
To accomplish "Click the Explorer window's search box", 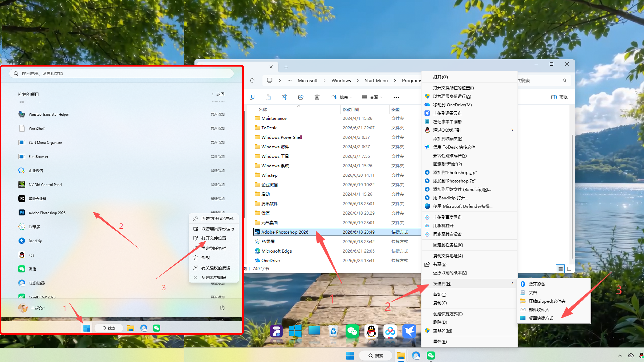I will [x=544, y=80].
